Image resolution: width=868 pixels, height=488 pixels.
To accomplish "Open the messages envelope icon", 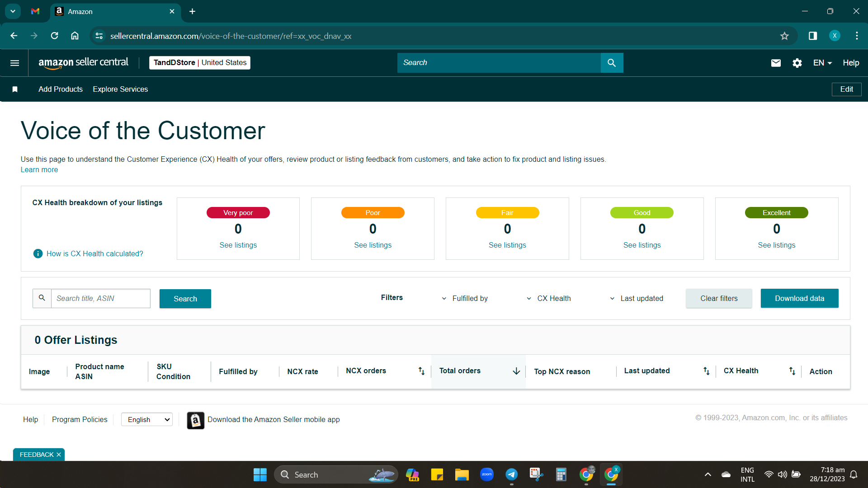I will click(776, 63).
